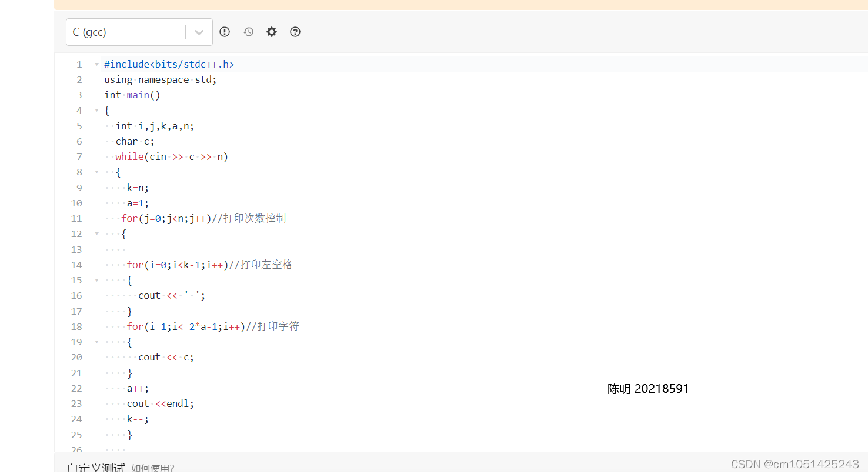Click the 'a++;' statement
This screenshot has width=868, height=474.
138,388
